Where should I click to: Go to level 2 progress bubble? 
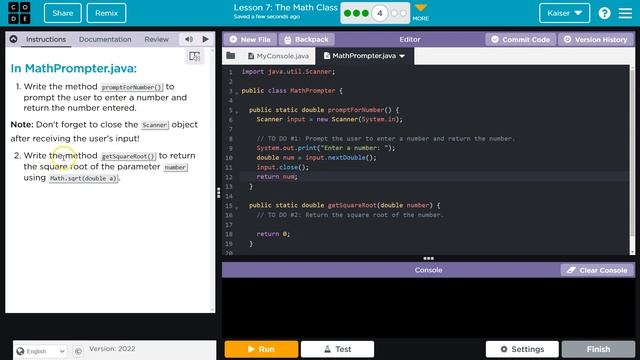[356, 13]
